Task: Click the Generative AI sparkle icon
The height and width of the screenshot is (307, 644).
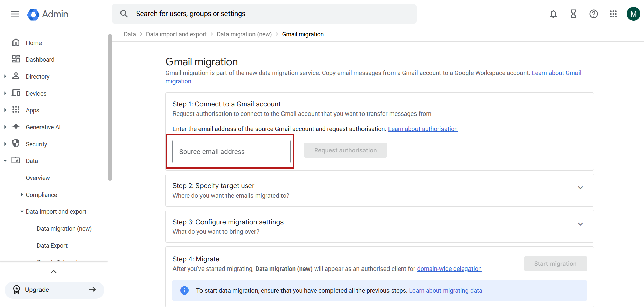Action: 16,127
